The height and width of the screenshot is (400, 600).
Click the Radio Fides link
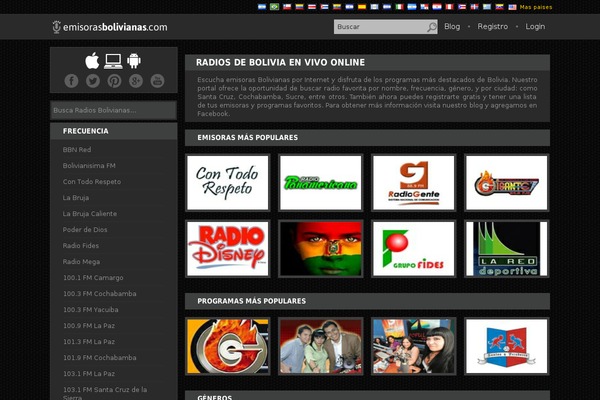pyautogui.click(x=81, y=246)
